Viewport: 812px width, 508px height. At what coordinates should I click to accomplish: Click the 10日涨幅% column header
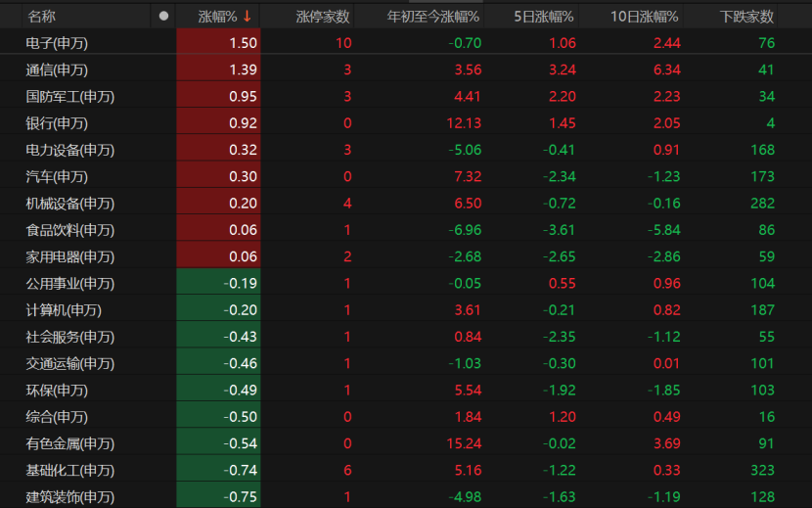tap(644, 16)
